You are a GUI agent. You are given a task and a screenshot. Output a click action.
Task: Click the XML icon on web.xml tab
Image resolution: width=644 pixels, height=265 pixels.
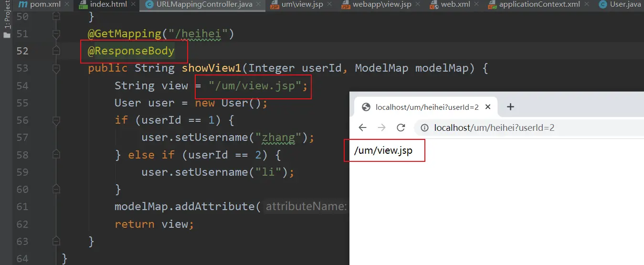point(434,5)
